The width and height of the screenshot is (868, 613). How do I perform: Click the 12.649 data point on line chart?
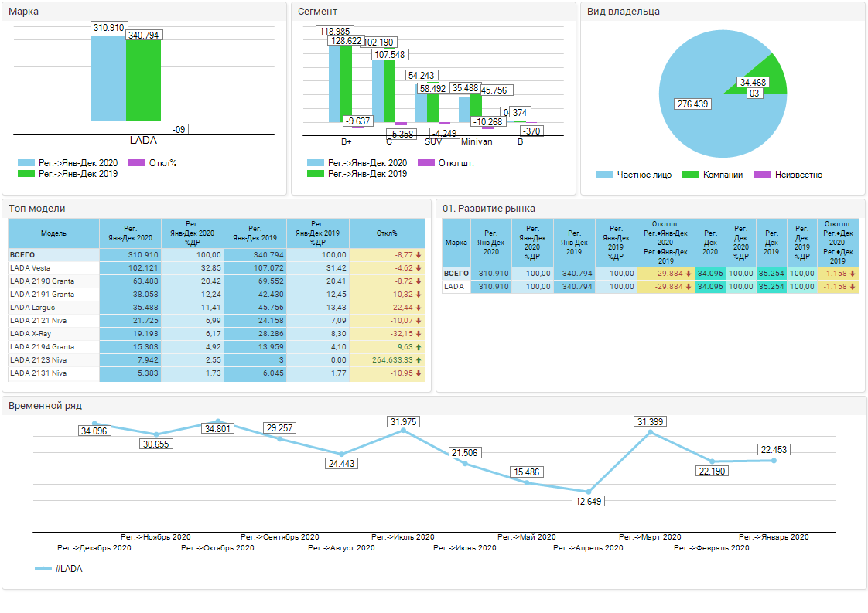(x=589, y=492)
